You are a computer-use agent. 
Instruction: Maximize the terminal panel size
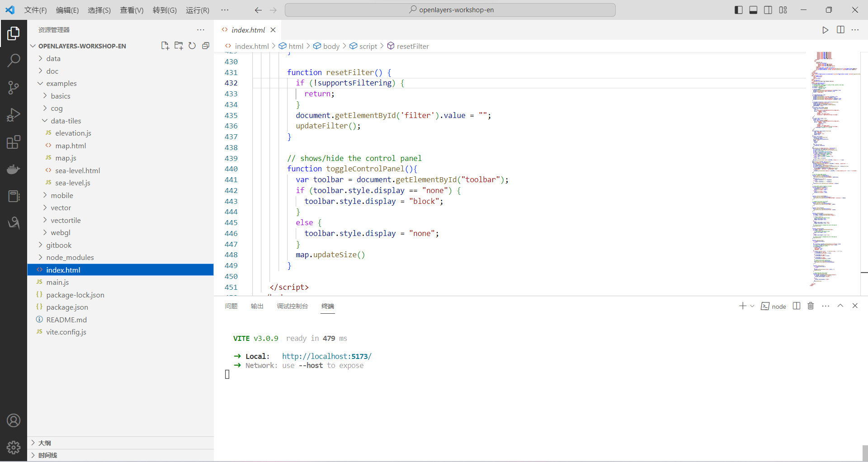tap(840, 306)
